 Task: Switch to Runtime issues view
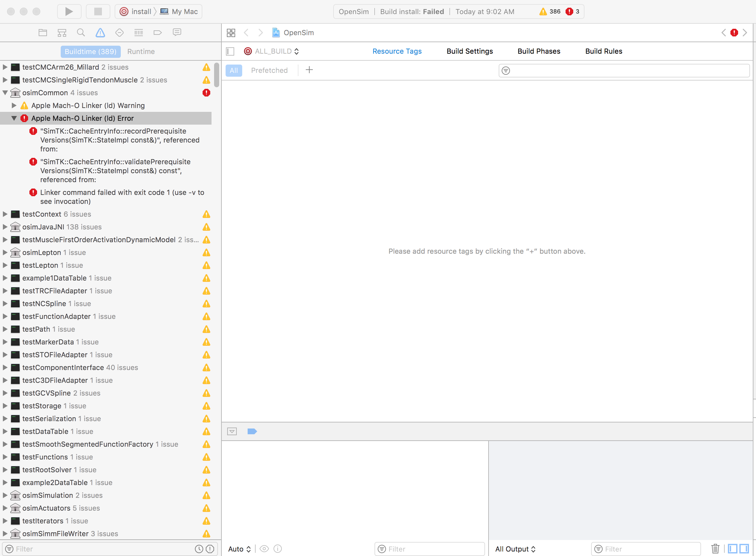(x=141, y=51)
